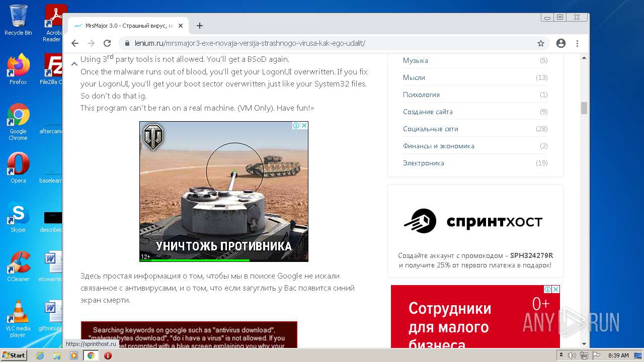644x362 pixels.
Task: Open the Acrobat Reader desktop shortcut
Action: pyautogui.click(x=53, y=24)
